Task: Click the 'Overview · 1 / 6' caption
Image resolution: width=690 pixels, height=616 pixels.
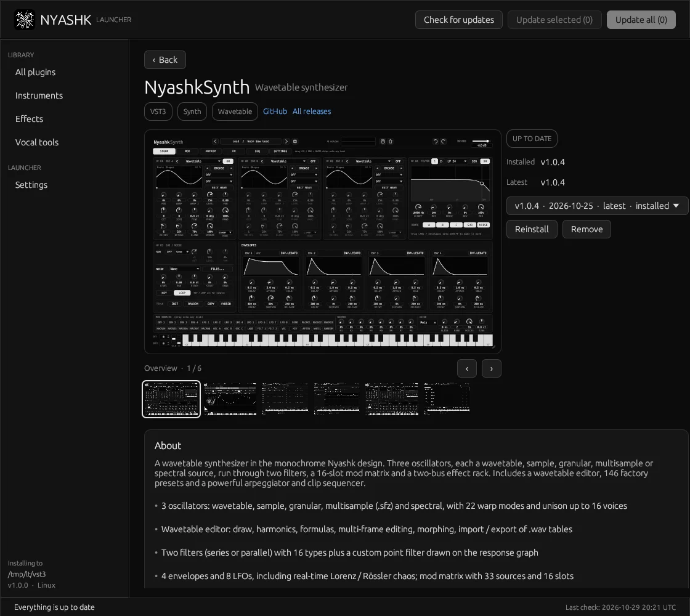Action: click(172, 368)
